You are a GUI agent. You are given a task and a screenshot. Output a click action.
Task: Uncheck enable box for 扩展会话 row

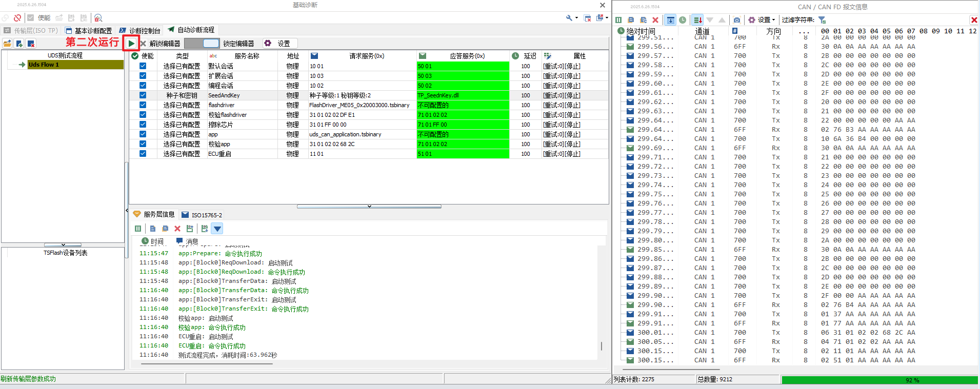coord(143,76)
